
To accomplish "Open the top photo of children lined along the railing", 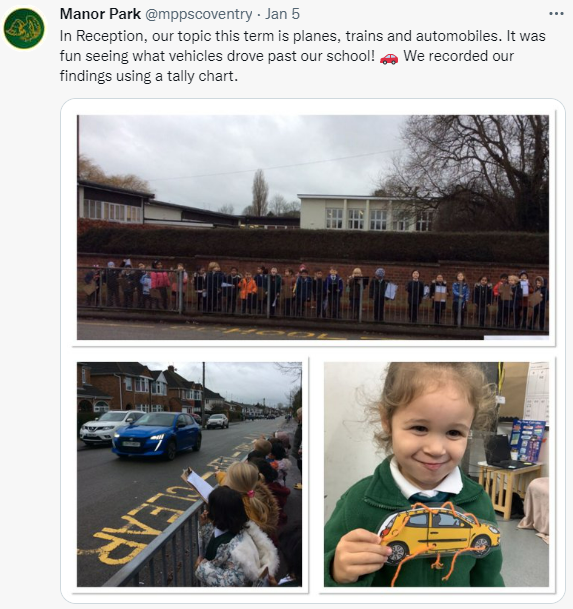I will [313, 227].
